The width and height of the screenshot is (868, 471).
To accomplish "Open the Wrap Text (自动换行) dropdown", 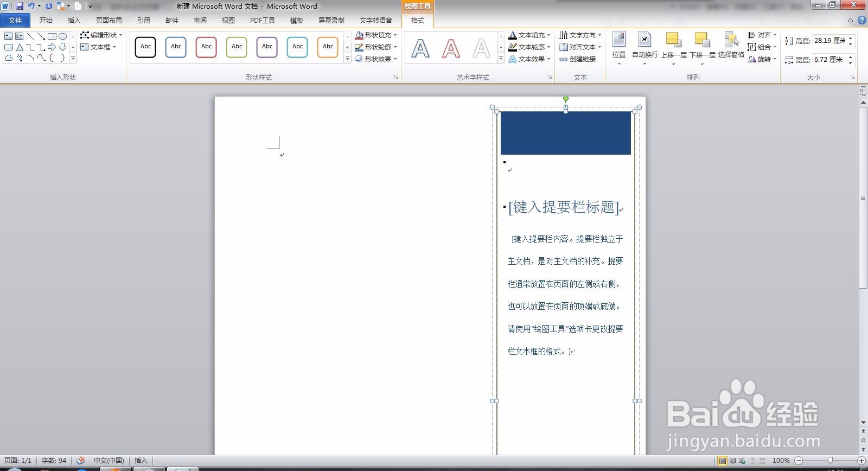I will [645, 49].
